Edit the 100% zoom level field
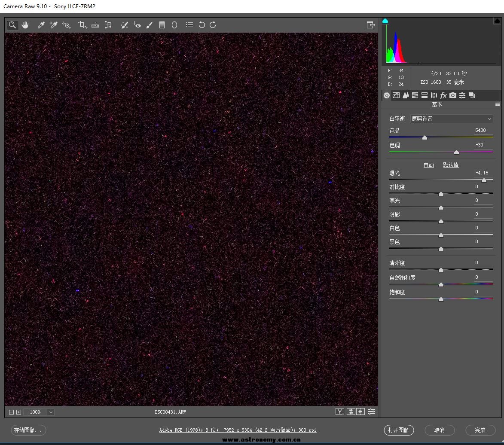The width and height of the screenshot is (504, 445). pos(35,412)
